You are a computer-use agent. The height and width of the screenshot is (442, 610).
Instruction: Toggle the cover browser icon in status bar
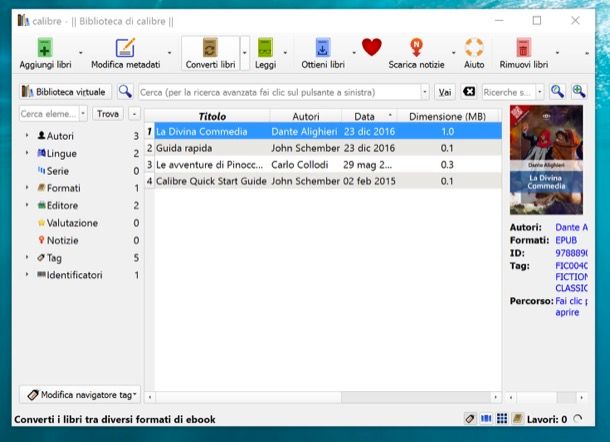486,419
